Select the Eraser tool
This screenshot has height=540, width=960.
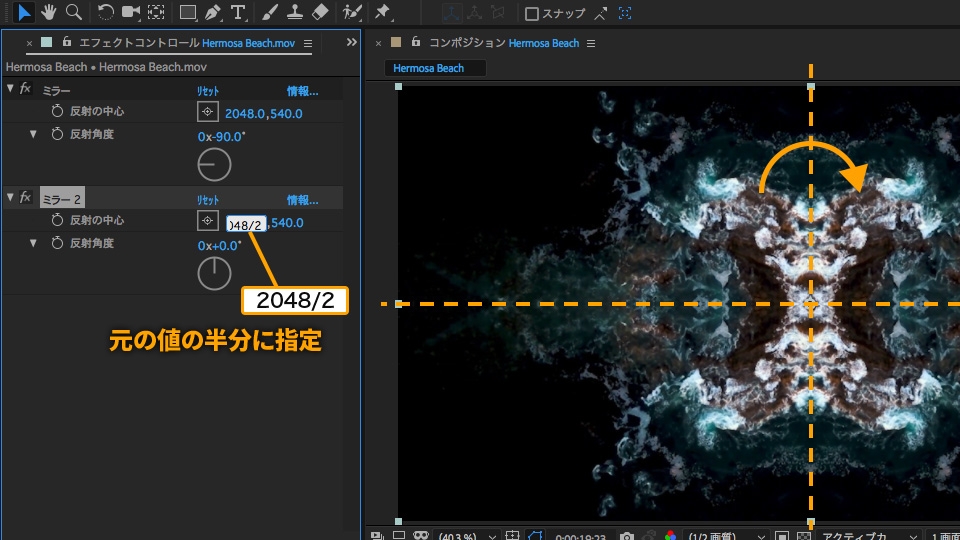(320, 12)
